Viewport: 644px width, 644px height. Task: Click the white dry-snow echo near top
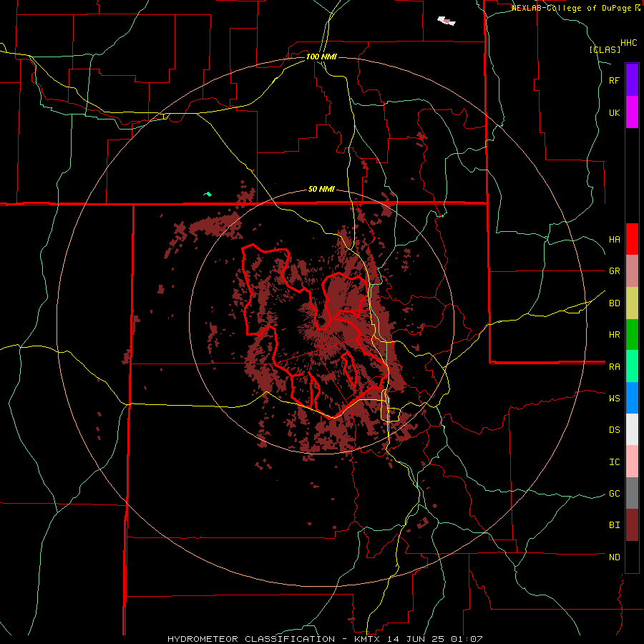[x=447, y=21]
